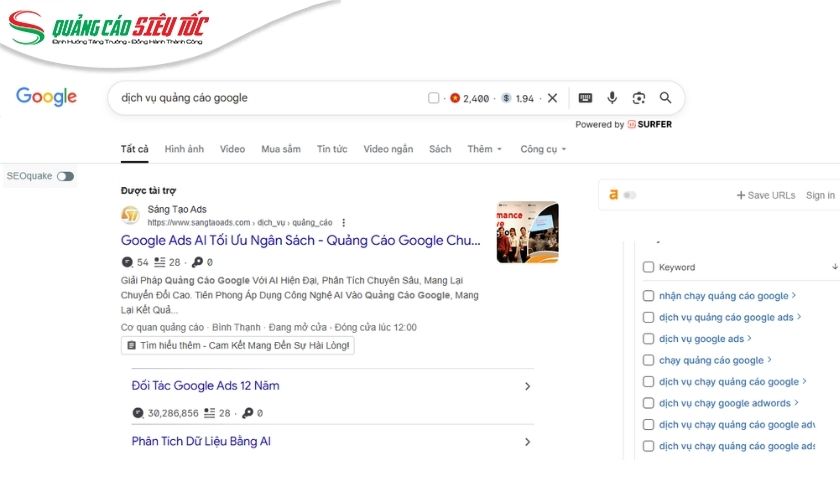
Task: Click the Google logo
Action: 46,97
